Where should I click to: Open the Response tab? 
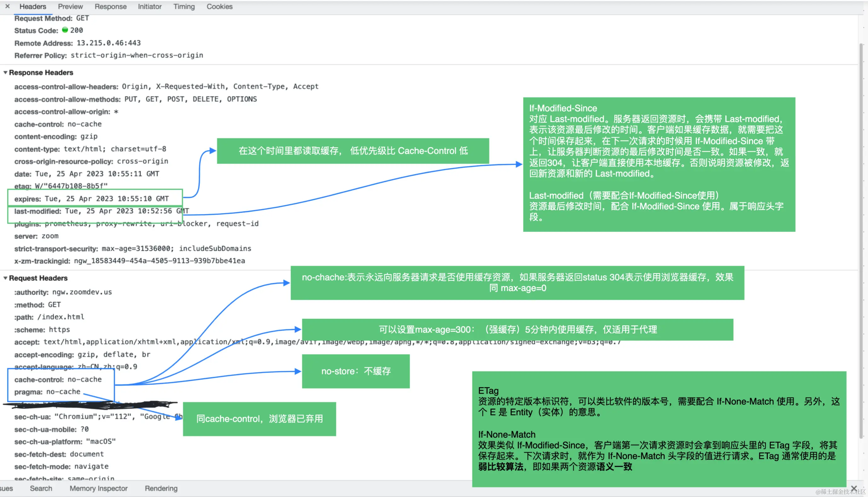(110, 7)
